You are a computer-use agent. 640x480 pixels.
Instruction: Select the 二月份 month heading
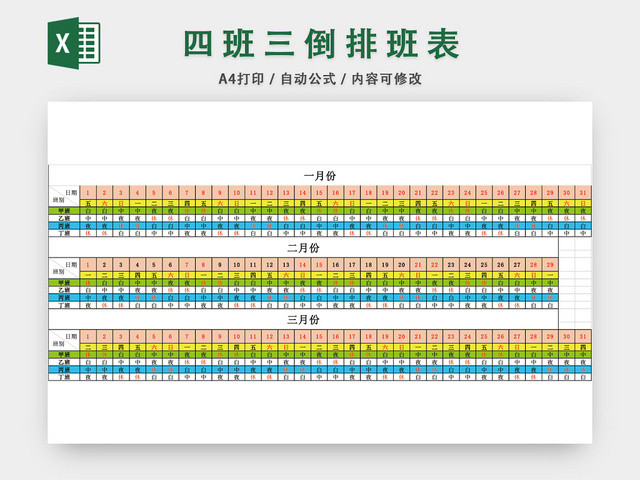303,248
